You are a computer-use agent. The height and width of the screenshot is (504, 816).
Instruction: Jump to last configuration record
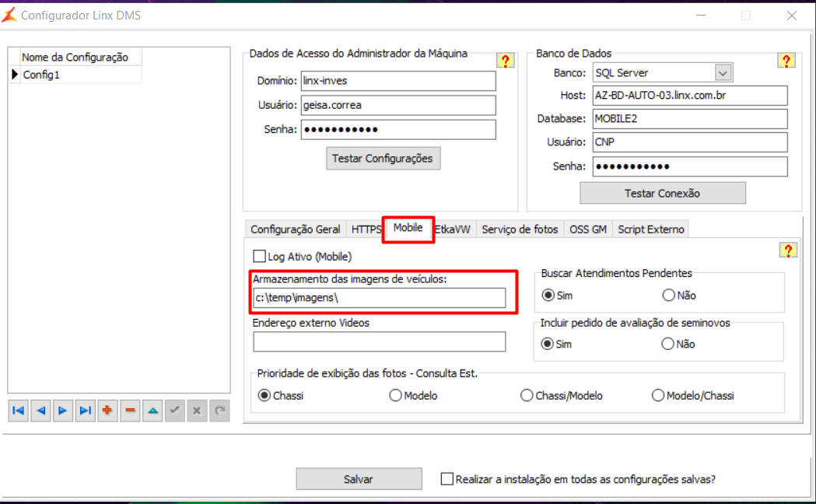[86, 411]
